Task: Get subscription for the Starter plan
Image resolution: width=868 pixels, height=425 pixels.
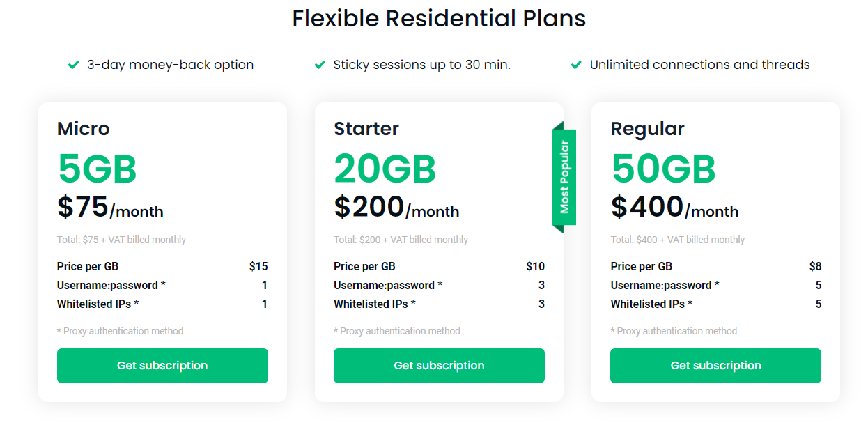Action: click(439, 366)
